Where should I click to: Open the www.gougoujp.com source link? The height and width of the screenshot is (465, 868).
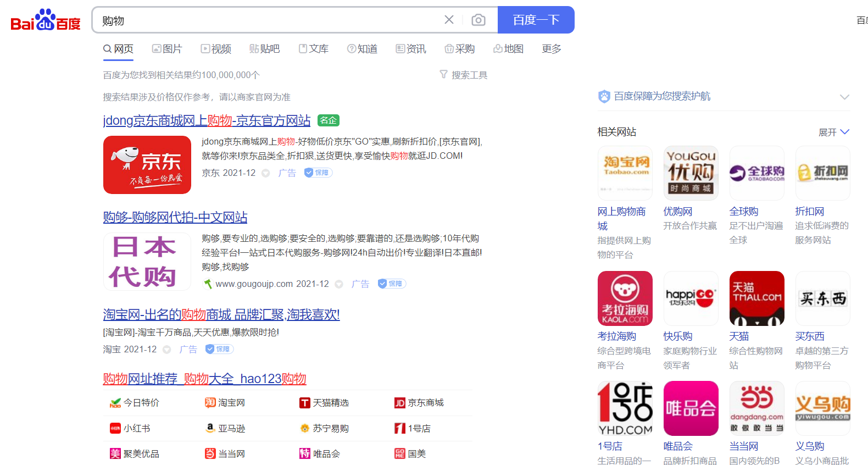[x=254, y=284]
